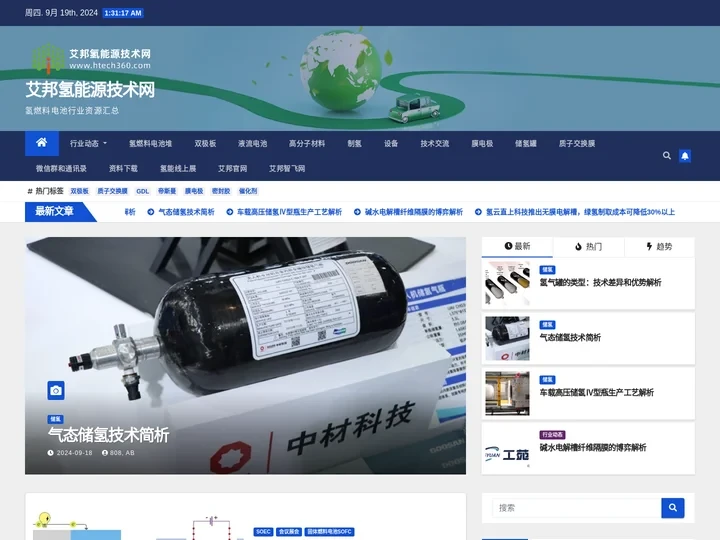The width and height of the screenshot is (720, 540).
Task: Click thumbnail of 氢气罐的类型 article
Action: [507, 283]
